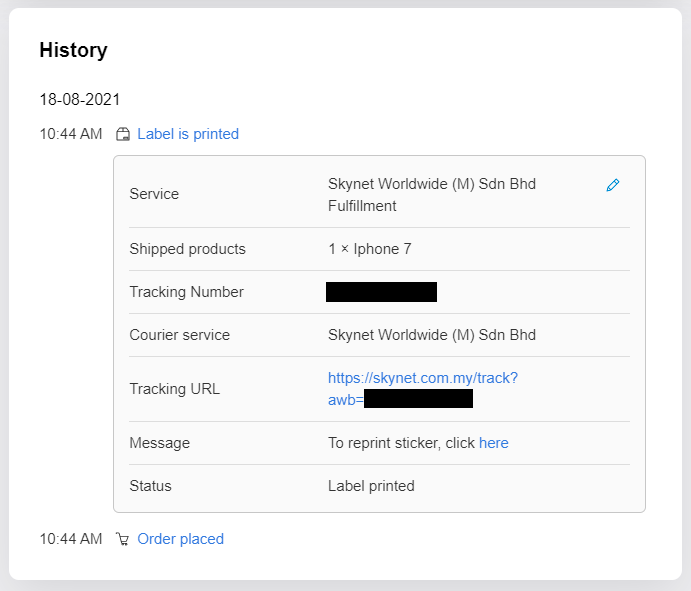
Task: Open the "Order placed" history entry
Action: click(180, 539)
